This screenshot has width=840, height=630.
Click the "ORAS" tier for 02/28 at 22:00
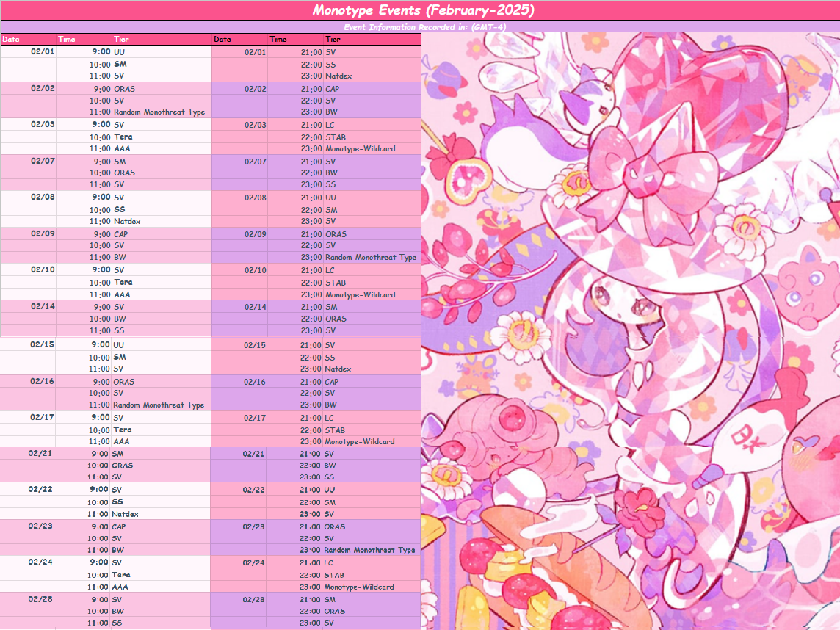tap(335, 611)
